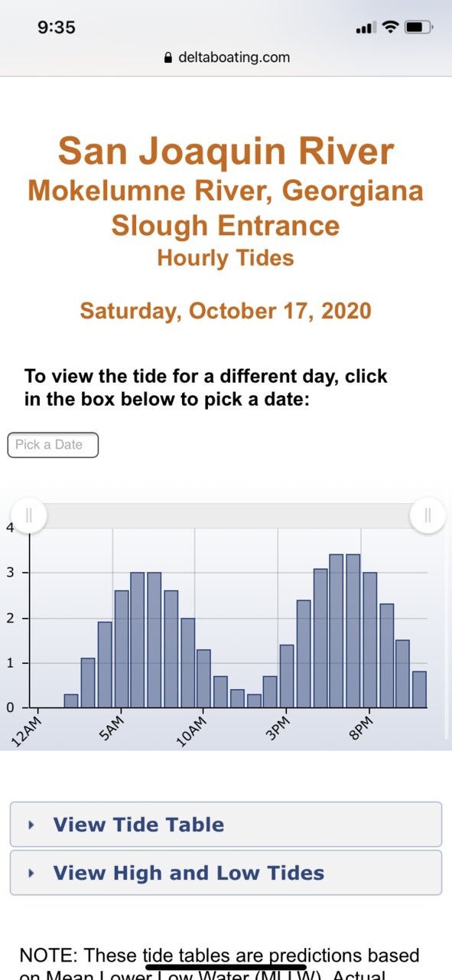Select the 5AM tide bar in chart
Screen dimensions: 452x980
(122, 649)
